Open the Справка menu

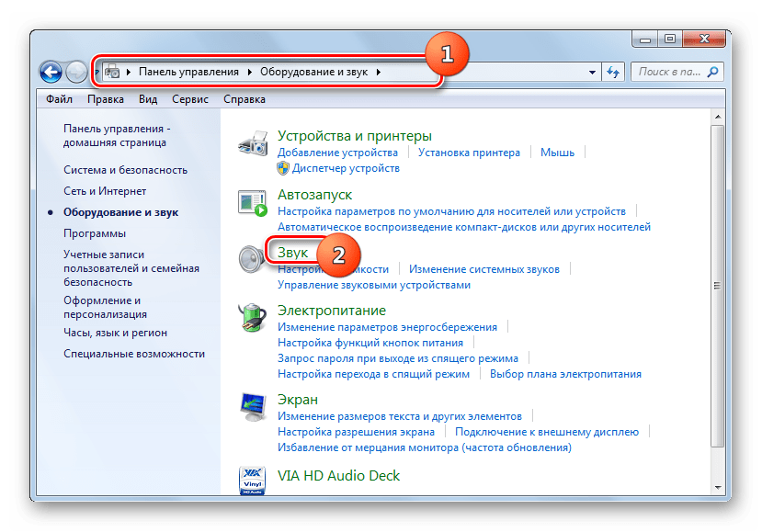[x=245, y=99]
